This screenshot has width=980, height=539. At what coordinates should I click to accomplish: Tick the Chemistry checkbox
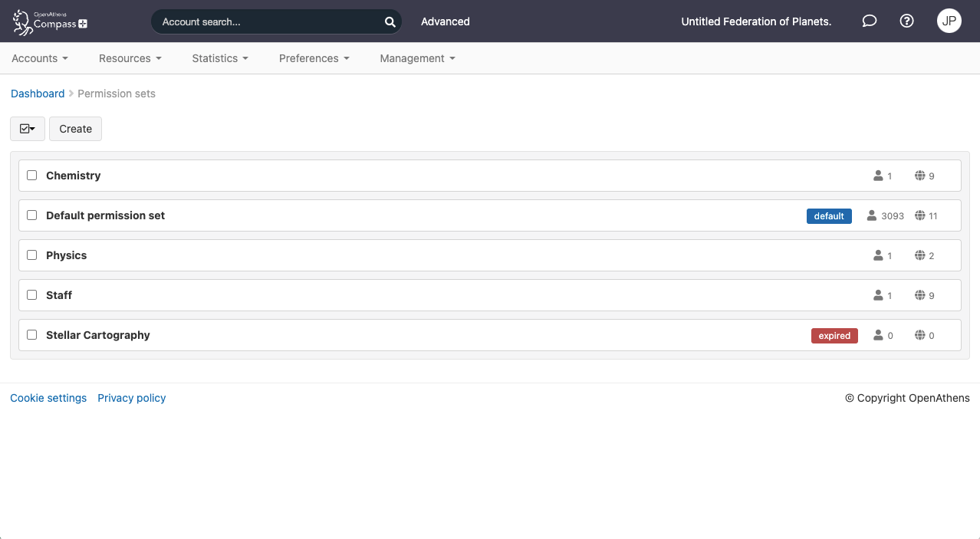coord(32,176)
